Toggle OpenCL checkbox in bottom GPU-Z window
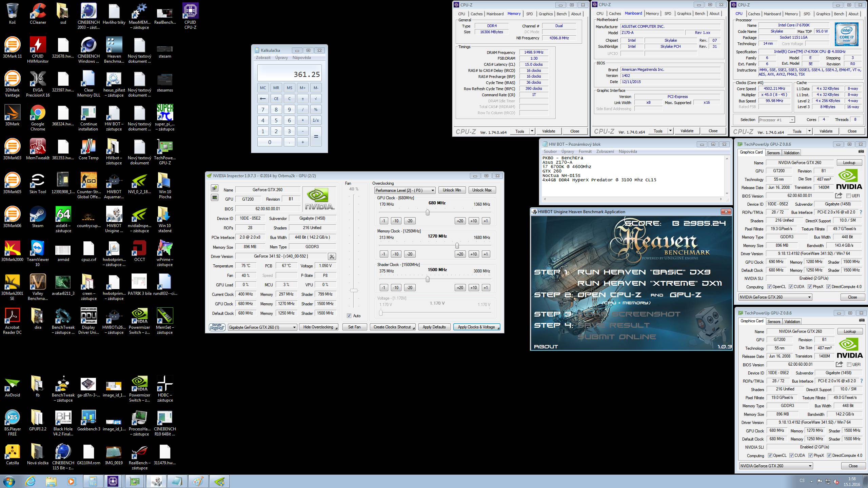This screenshot has width=868, height=488. (770, 455)
